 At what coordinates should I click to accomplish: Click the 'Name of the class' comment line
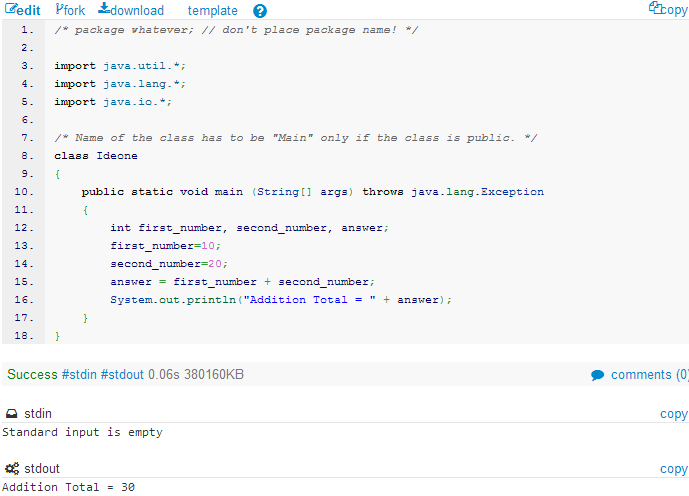pyautogui.click(x=296, y=138)
